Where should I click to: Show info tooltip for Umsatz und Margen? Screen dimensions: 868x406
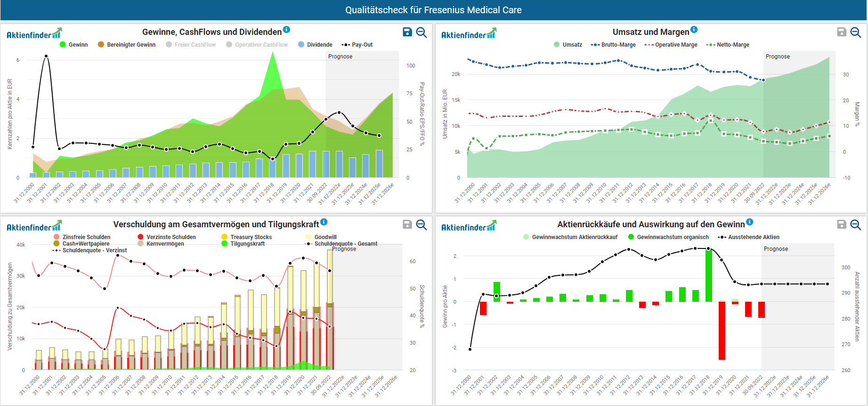[x=694, y=30]
